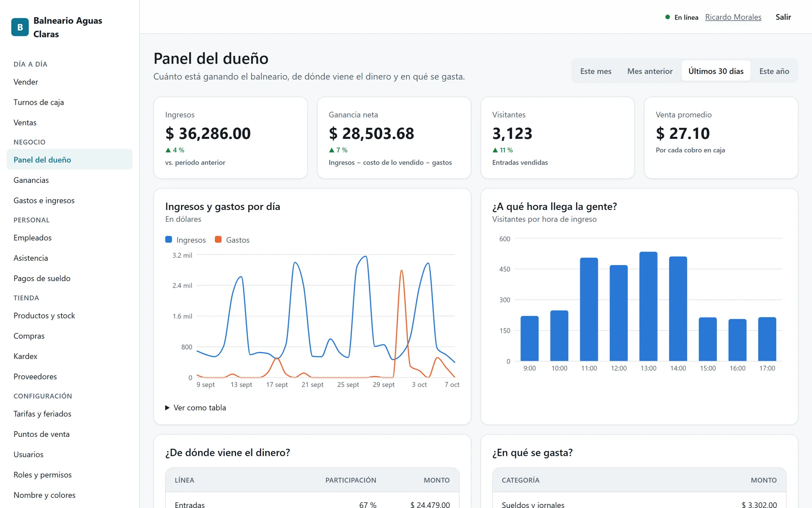812x508 pixels.
Task: Click the 13:00 visitors bar
Action: (x=648, y=306)
